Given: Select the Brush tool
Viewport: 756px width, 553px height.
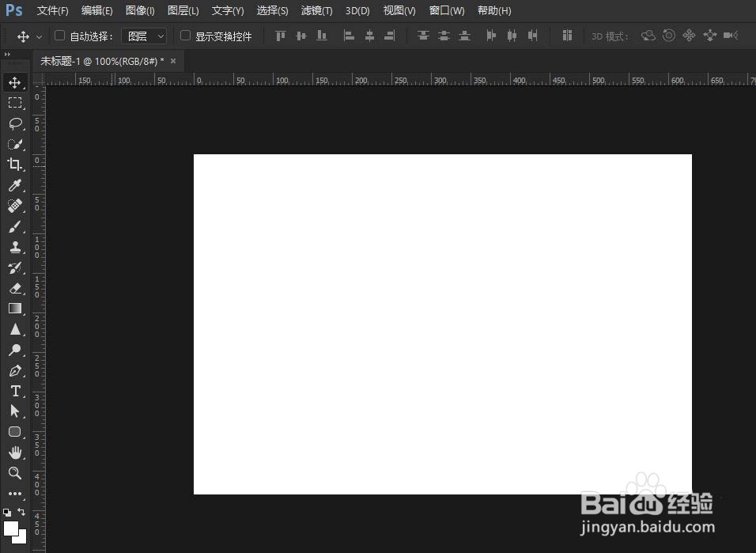Looking at the screenshot, I should click(x=15, y=226).
